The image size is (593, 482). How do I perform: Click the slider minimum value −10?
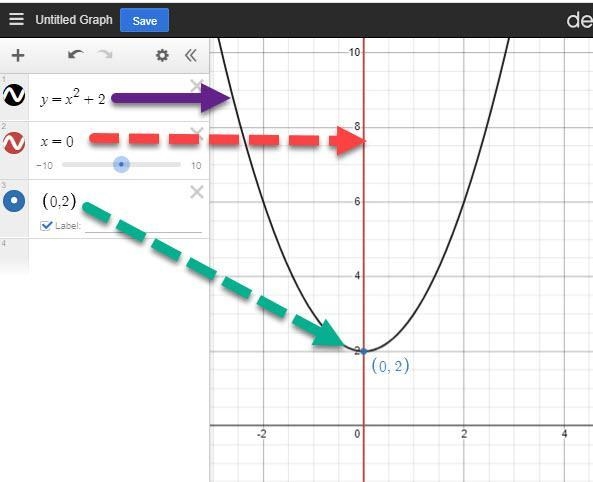pos(44,166)
